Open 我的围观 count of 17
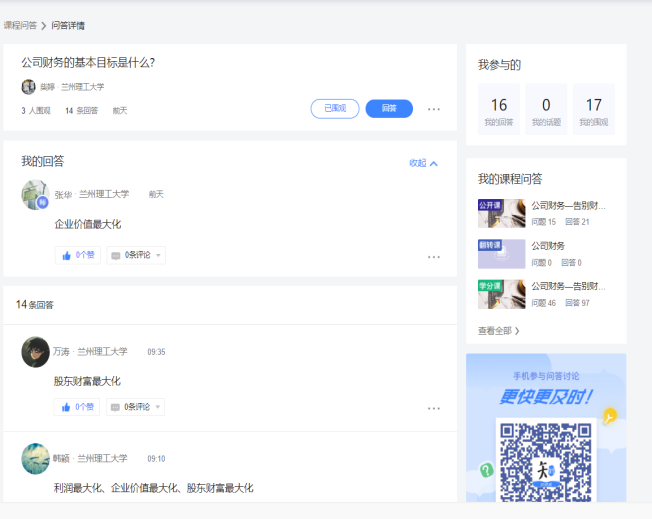Screen dimensions: 652x519 point(593,110)
